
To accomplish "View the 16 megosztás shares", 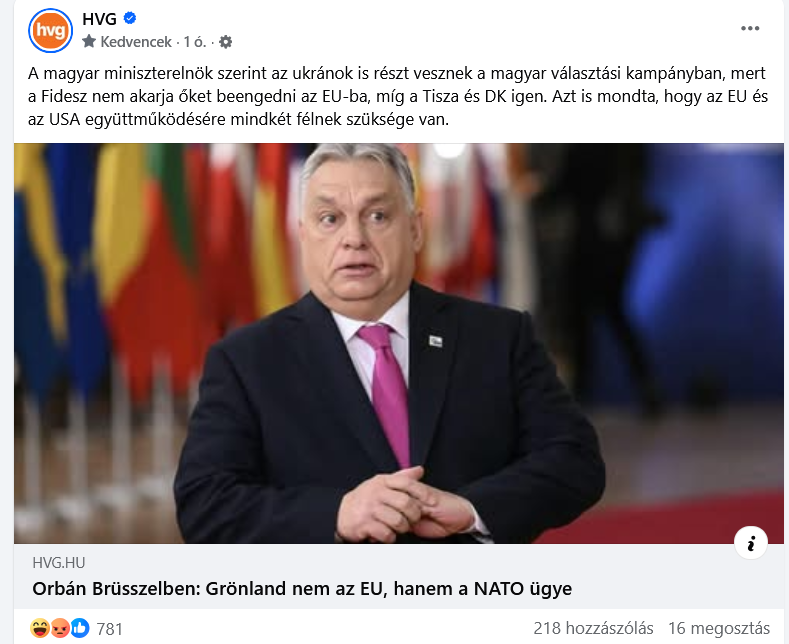I will [719, 628].
